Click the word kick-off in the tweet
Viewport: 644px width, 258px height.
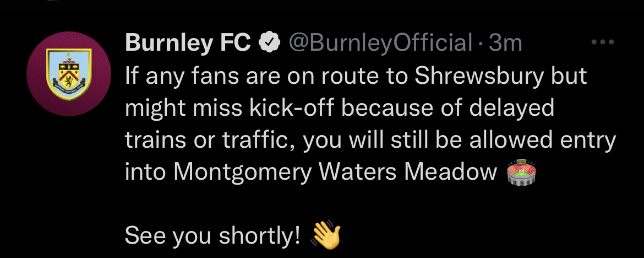299,109
